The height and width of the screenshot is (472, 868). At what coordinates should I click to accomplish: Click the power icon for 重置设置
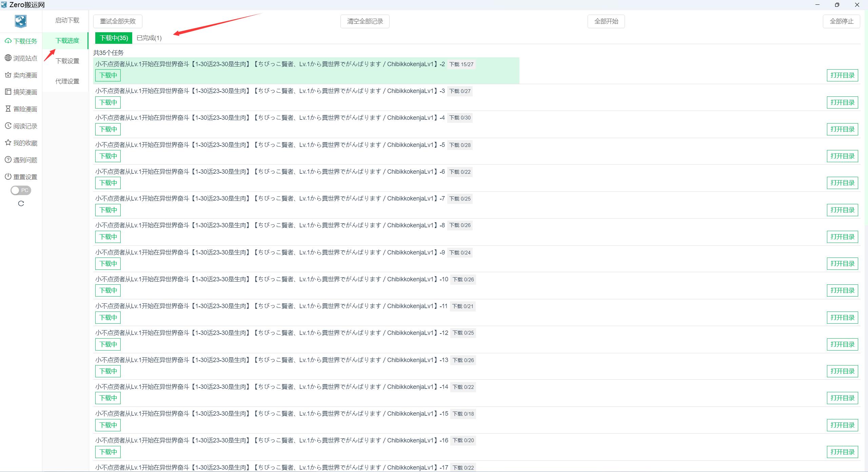click(8, 177)
